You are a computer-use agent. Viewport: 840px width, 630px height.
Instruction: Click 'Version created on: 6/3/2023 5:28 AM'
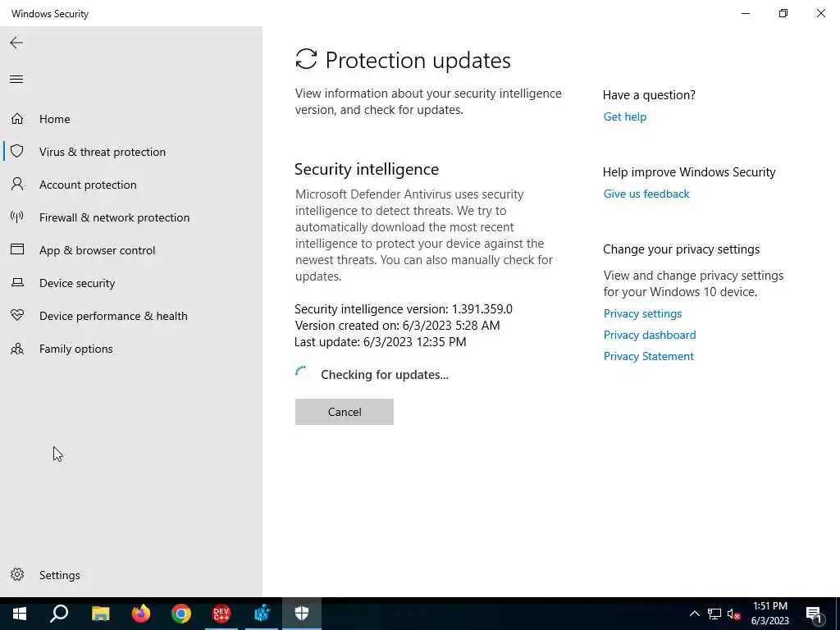tap(397, 325)
